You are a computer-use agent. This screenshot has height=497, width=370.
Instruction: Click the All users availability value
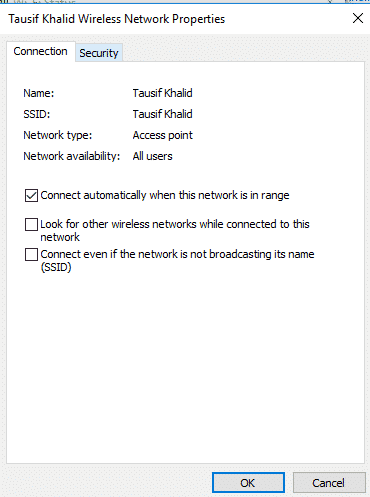click(x=152, y=156)
